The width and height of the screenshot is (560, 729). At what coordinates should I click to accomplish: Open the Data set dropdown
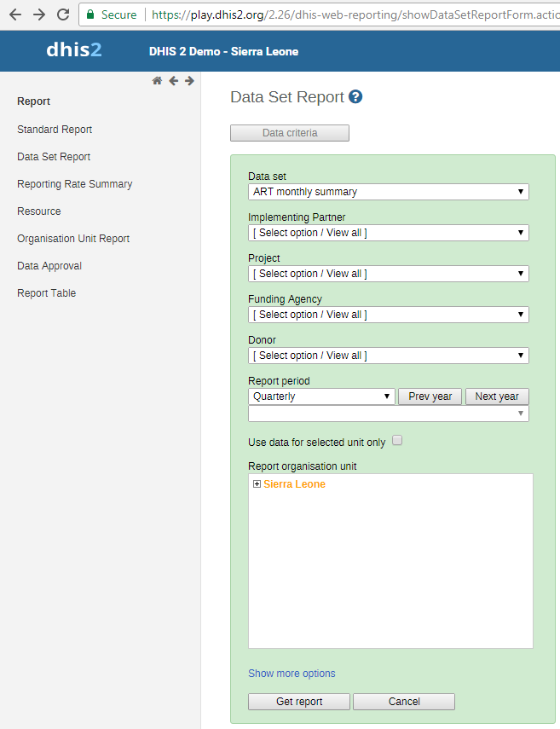pyautogui.click(x=388, y=192)
